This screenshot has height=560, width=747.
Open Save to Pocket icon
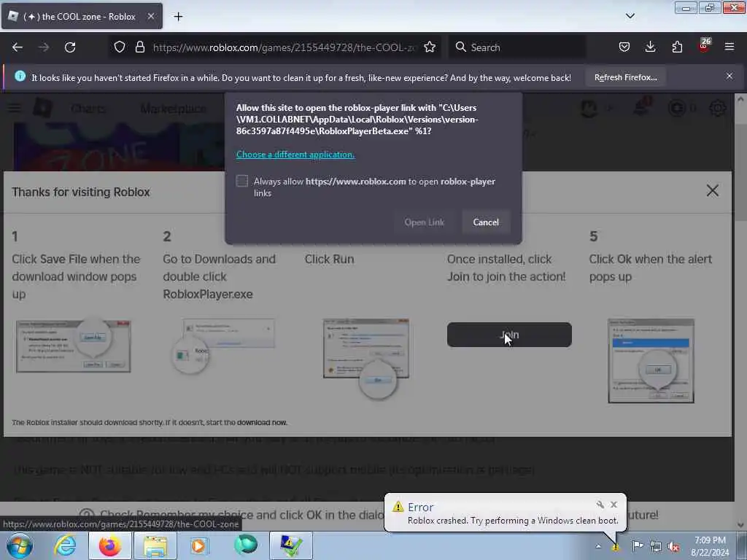[624, 47]
